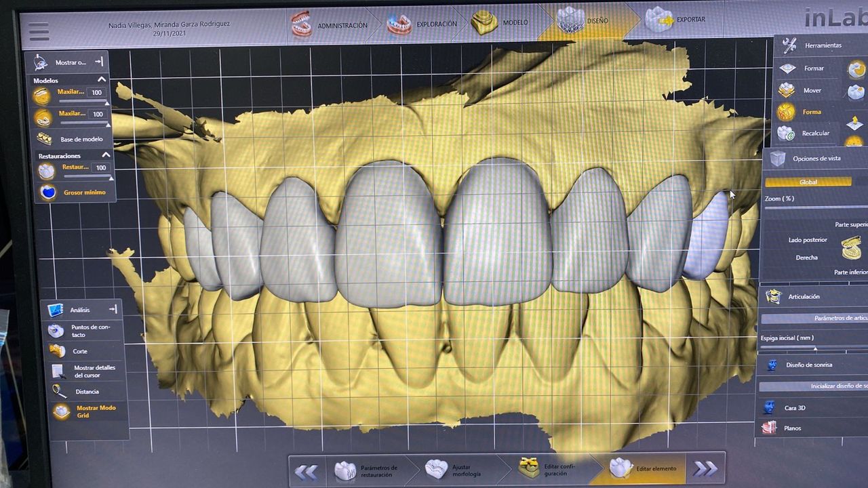This screenshot has width=868, height=488.
Task: Click the Ajustar morfología step button
Action: 453,469
